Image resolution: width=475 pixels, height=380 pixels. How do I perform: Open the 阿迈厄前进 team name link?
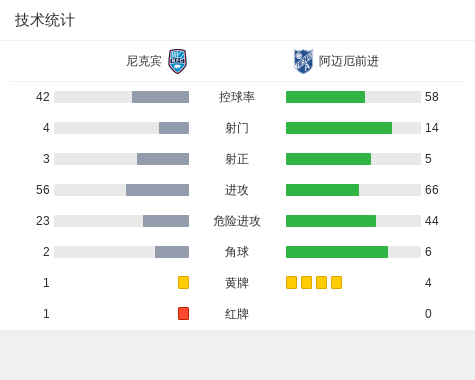click(x=349, y=61)
